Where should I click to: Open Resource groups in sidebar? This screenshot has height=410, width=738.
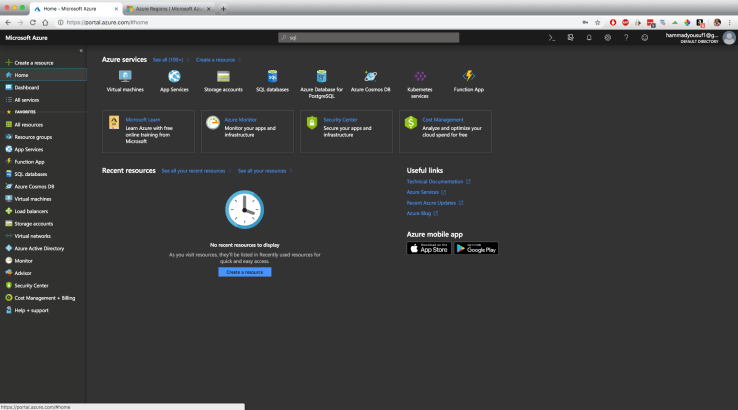(x=33, y=136)
